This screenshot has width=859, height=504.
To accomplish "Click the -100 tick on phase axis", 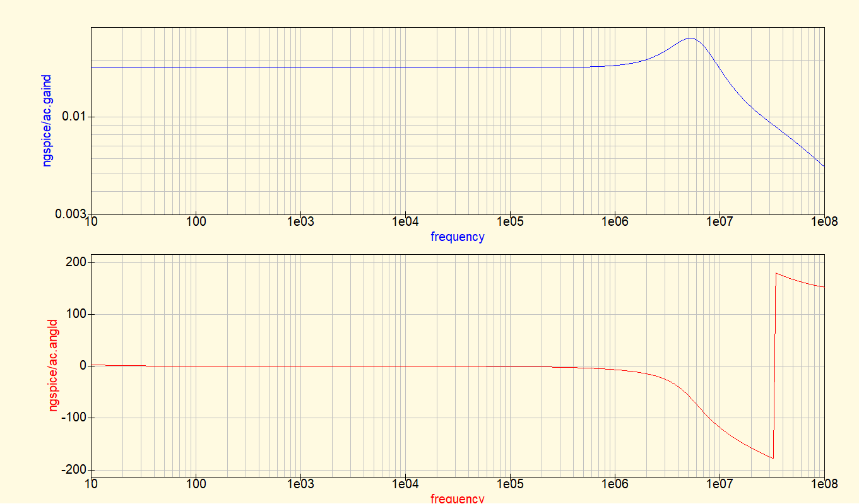I will [x=74, y=418].
